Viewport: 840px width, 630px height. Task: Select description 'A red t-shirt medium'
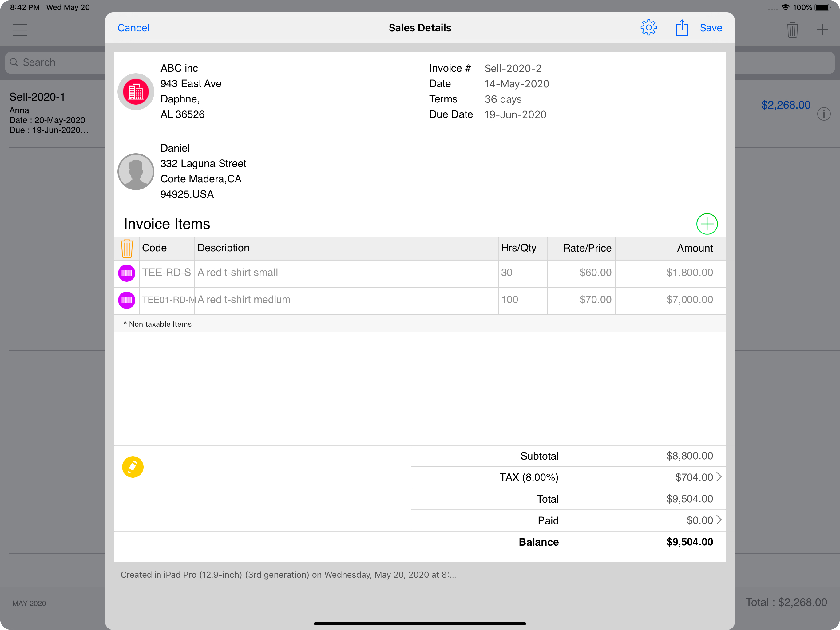346,300
